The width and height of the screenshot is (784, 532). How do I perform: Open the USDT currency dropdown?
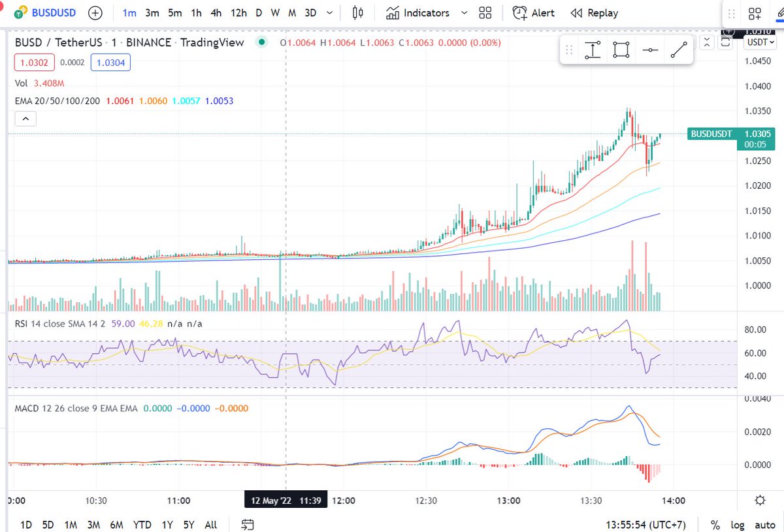click(x=761, y=42)
